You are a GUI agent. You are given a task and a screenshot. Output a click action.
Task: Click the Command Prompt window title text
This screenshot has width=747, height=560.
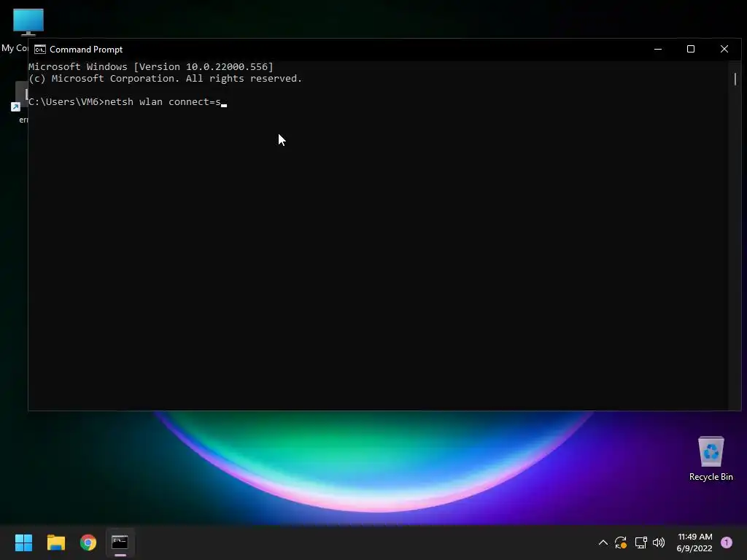(x=86, y=50)
